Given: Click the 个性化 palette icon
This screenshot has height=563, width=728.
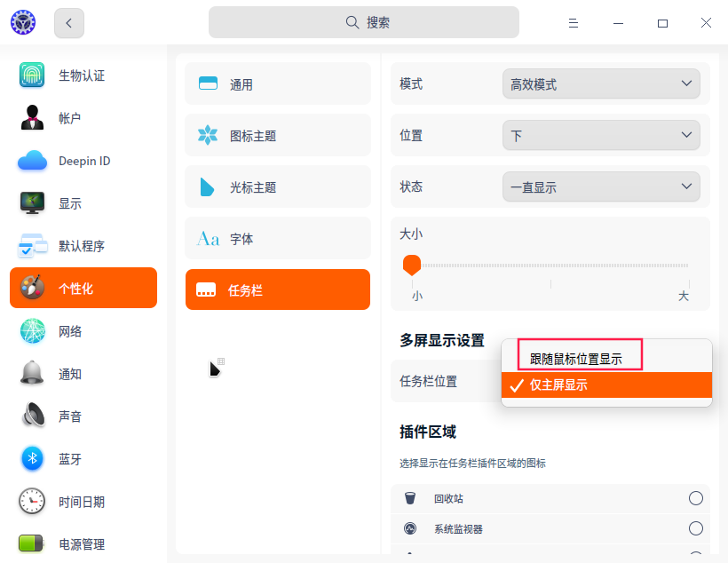Looking at the screenshot, I should click(32, 287).
